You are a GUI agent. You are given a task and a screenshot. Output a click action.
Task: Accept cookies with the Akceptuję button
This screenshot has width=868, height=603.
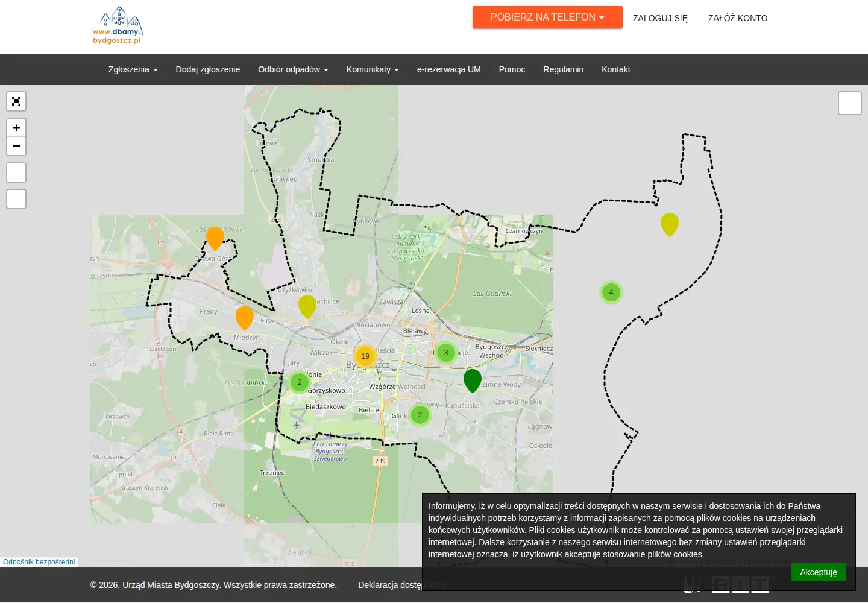[819, 572]
